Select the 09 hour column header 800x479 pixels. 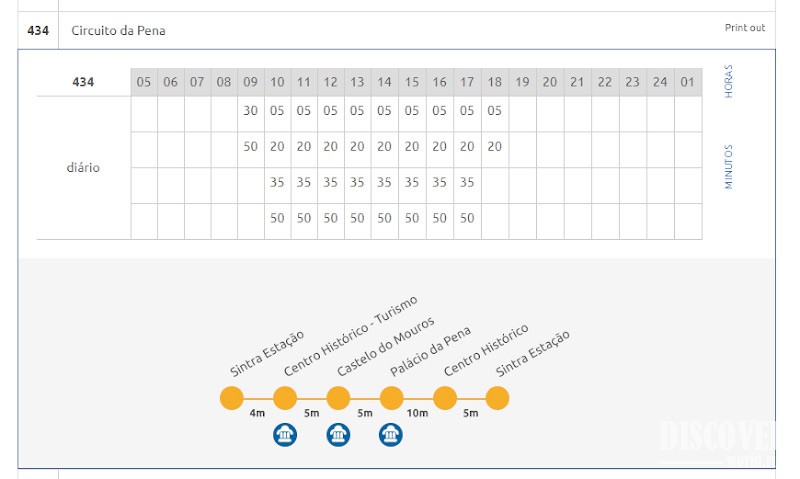point(250,82)
